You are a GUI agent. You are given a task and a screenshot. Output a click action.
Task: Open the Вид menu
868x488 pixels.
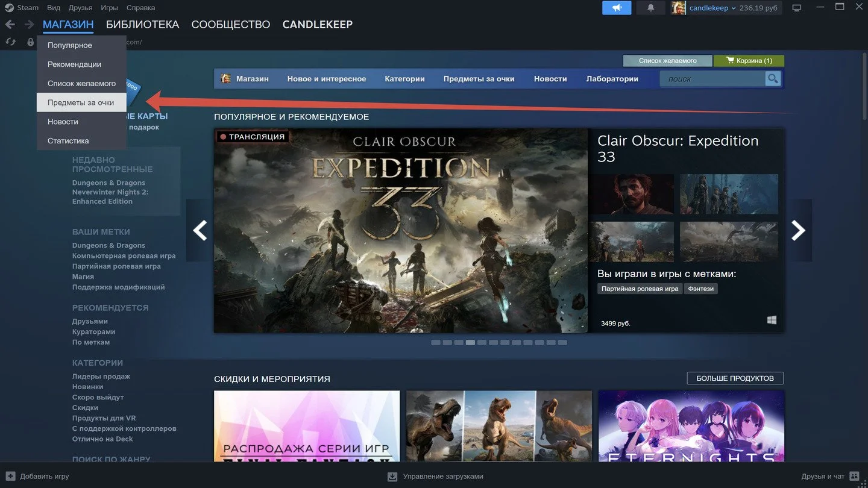tap(54, 8)
